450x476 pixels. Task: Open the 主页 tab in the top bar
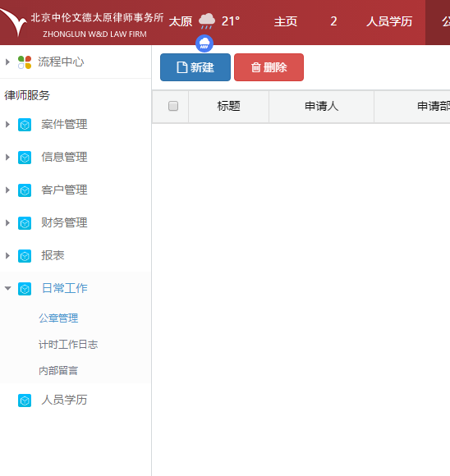click(x=286, y=21)
